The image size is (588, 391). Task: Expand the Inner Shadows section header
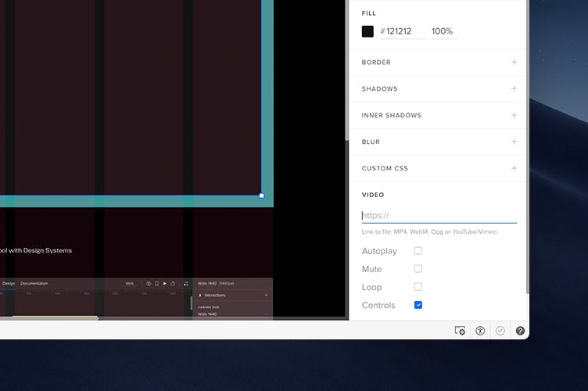click(x=392, y=115)
